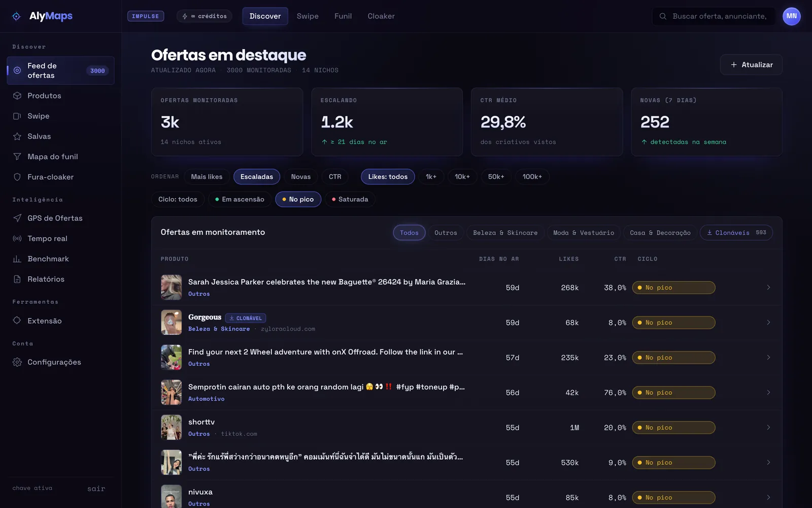
Task: Select the Beleza & Skincare category tab
Action: coord(505,233)
